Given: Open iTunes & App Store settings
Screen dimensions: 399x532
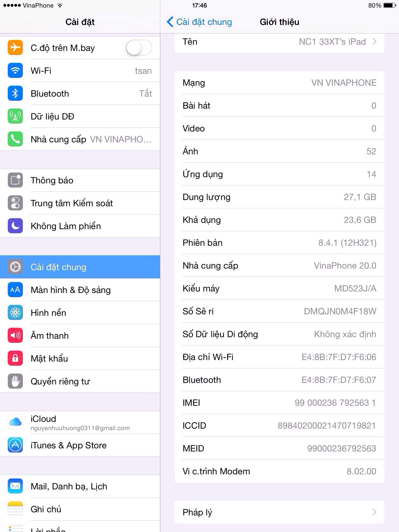Looking at the screenshot, I should [x=80, y=445].
